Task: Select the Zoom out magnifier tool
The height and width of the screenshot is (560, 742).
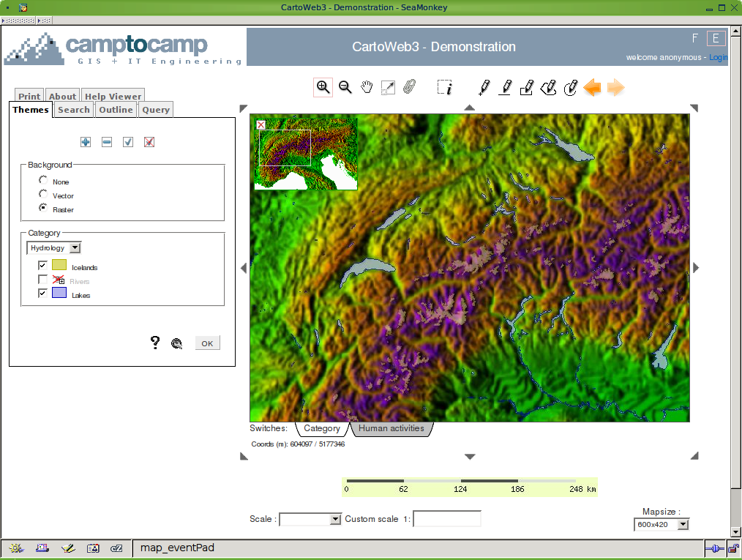Action: pyautogui.click(x=345, y=87)
